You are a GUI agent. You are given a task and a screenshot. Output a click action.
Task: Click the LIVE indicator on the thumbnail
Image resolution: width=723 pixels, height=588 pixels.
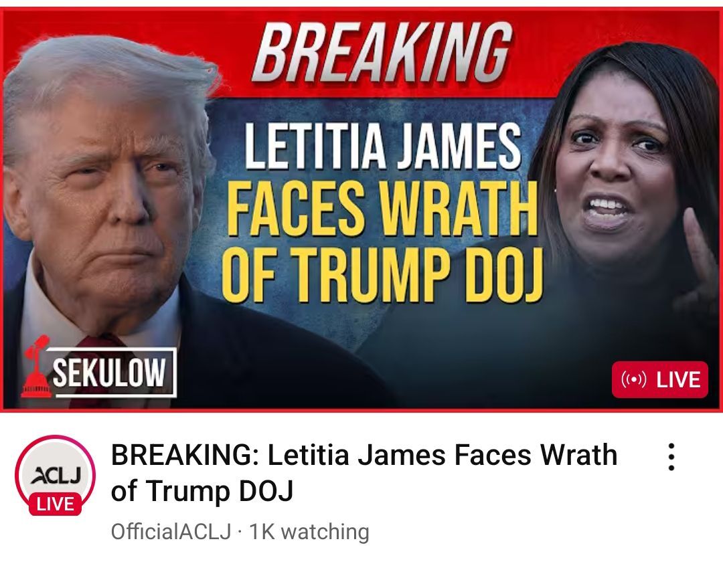pyautogui.click(x=660, y=380)
